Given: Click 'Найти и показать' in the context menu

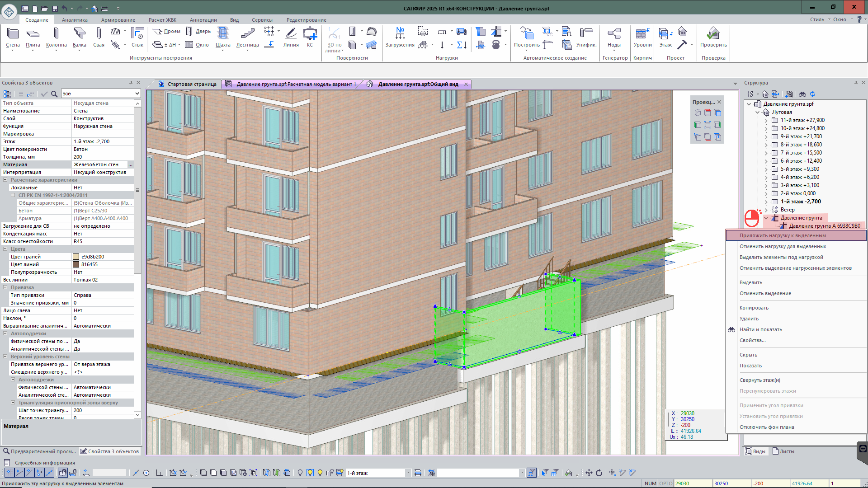Looking at the screenshot, I should [760, 329].
